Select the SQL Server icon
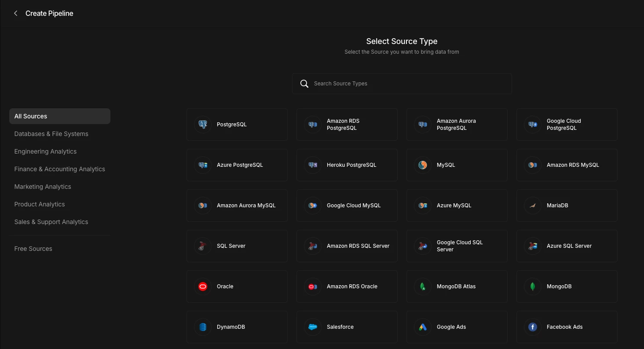The height and width of the screenshot is (349, 644). [x=203, y=246]
